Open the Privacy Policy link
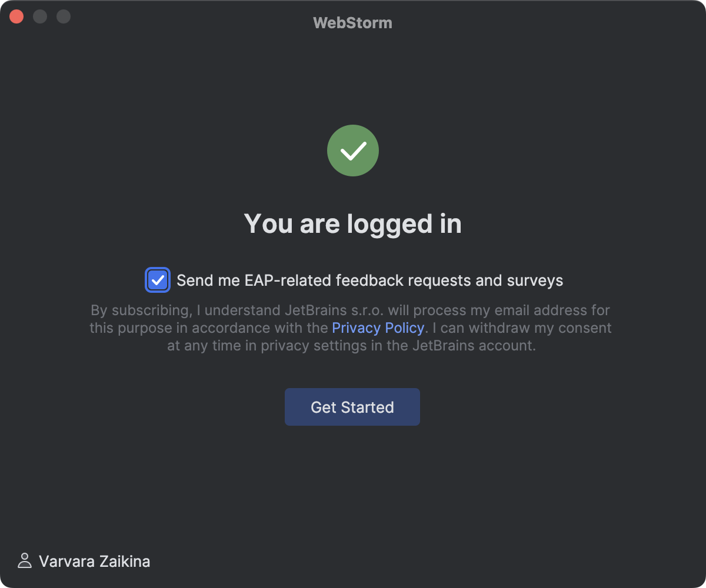Image resolution: width=706 pixels, height=588 pixels. (x=378, y=328)
